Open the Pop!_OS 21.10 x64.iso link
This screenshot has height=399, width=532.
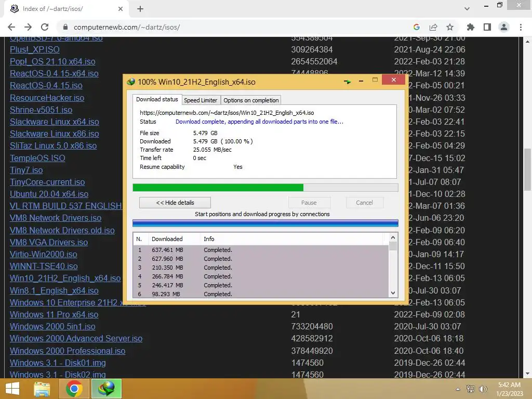52,61
